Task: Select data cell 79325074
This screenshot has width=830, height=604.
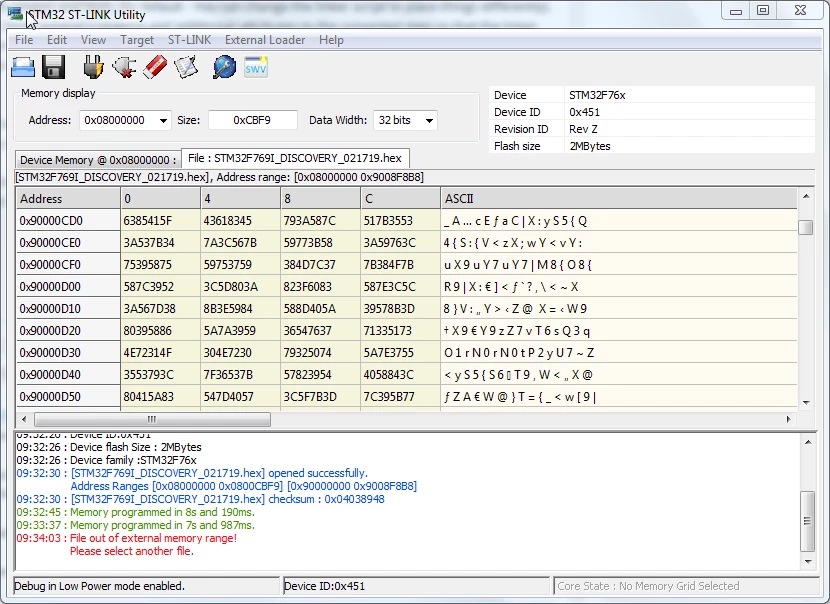Action: click(320, 353)
